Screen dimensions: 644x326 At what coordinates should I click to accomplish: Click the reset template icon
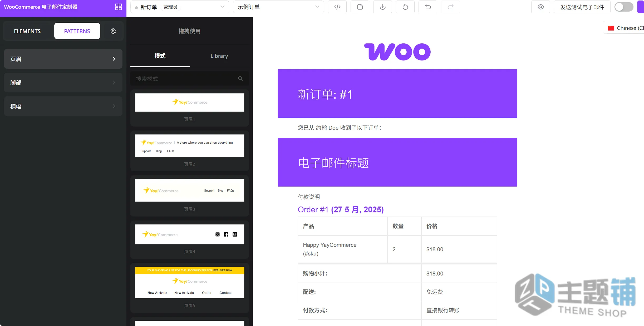pyautogui.click(x=405, y=7)
